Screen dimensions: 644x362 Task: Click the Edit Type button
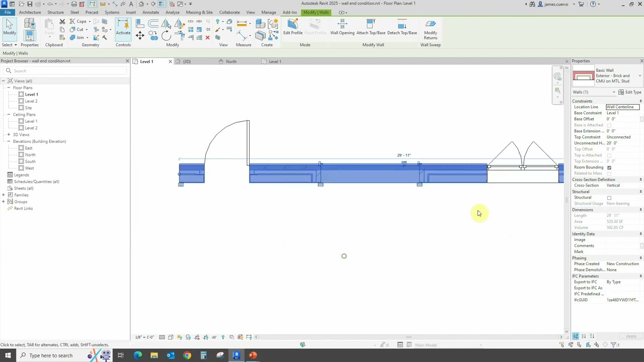coord(629,92)
